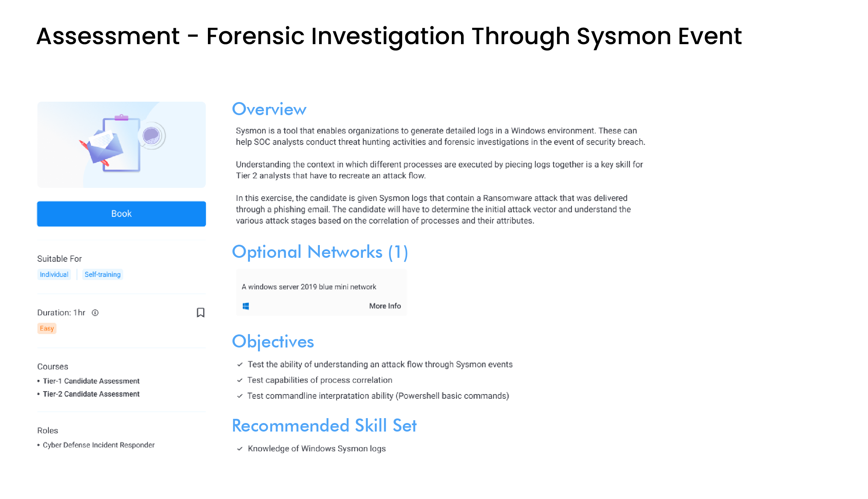Select the Self-training tag
Image resolution: width=868 pixels, height=499 pixels.
pos(102,274)
